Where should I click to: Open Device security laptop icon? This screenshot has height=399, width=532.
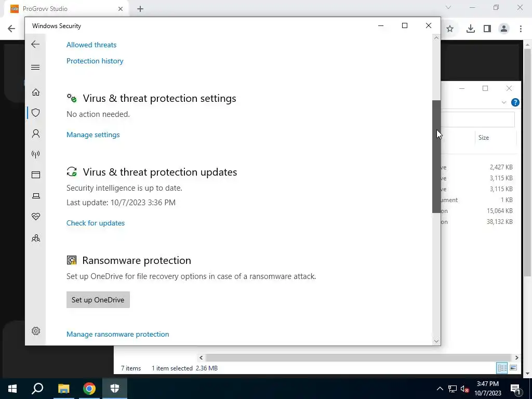coord(36,196)
